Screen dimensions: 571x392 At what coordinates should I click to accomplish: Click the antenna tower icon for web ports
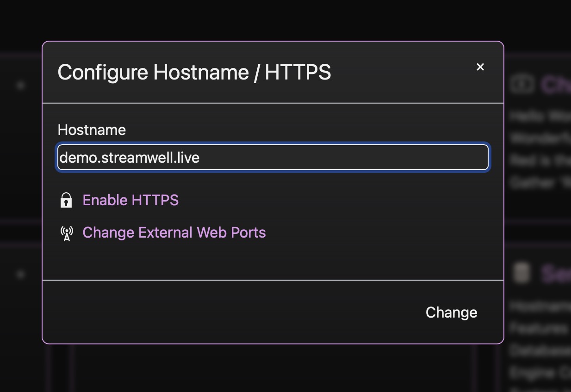[67, 233]
